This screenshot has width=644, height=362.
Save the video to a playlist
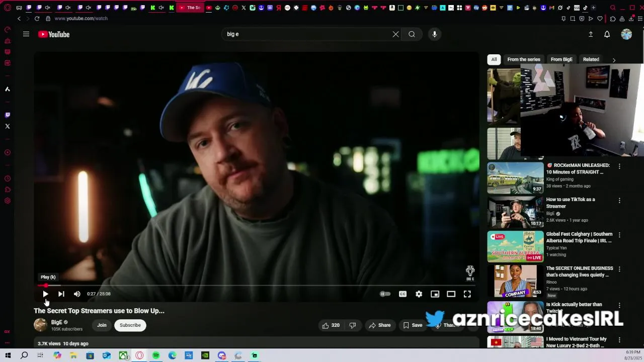(x=413, y=325)
